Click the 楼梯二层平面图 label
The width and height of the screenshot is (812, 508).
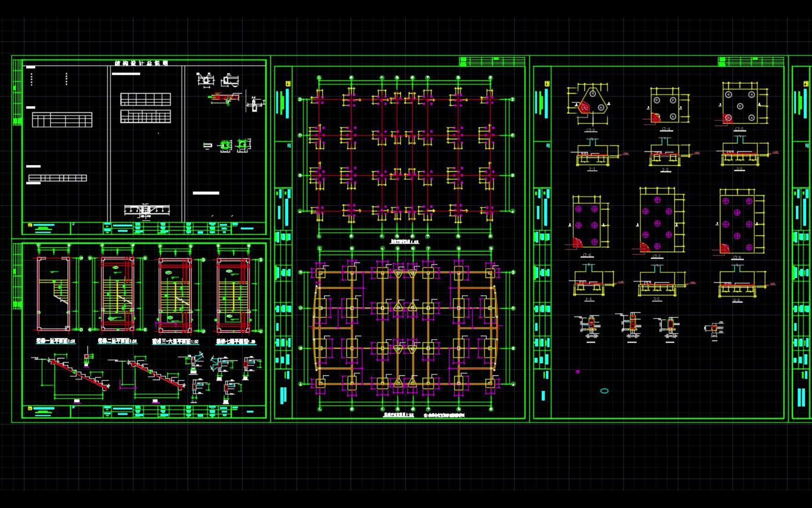click(117, 341)
